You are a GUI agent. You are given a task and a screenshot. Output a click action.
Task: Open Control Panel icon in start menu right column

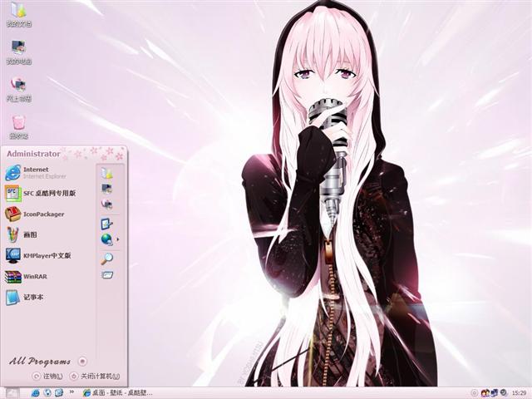pyautogui.click(x=107, y=224)
